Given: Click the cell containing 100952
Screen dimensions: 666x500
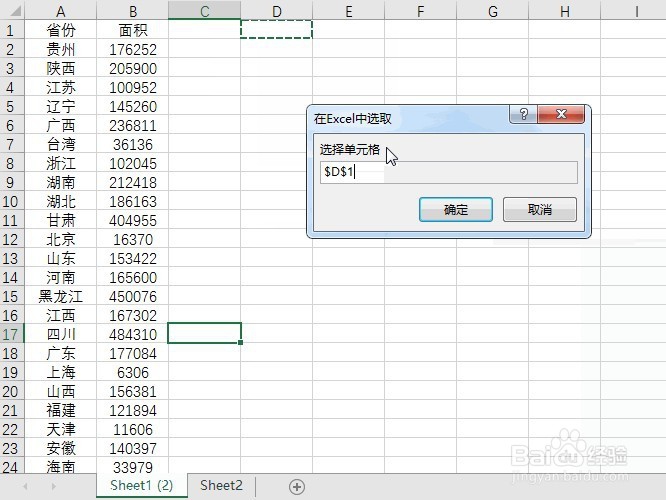Looking at the screenshot, I should tap(133, 88).
